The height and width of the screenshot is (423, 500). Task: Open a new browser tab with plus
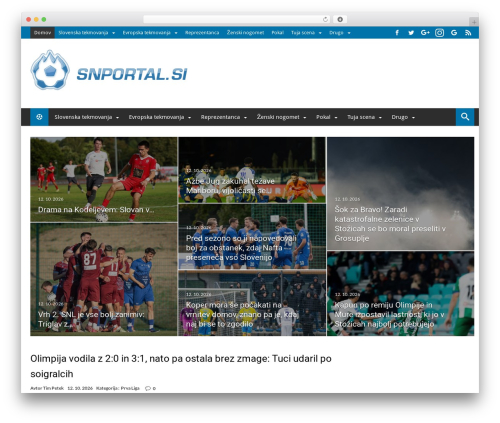pos(474,22)
